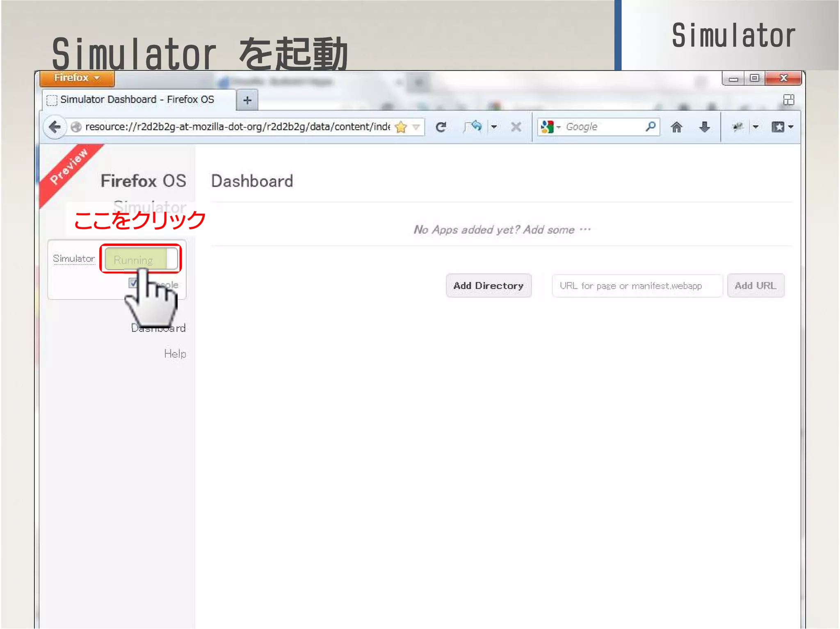Click the URL for page or manifest field
This screenshot has width=840, height=629.
637,286
